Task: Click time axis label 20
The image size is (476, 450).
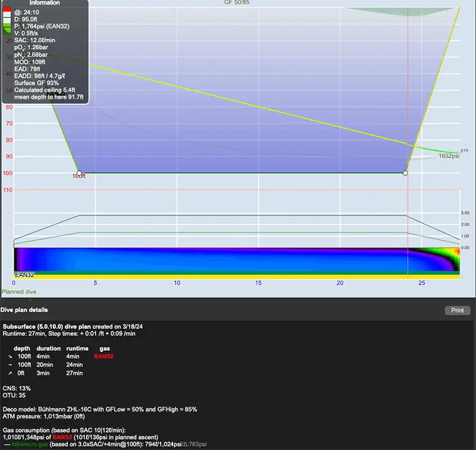Action: tap(340, 283)
